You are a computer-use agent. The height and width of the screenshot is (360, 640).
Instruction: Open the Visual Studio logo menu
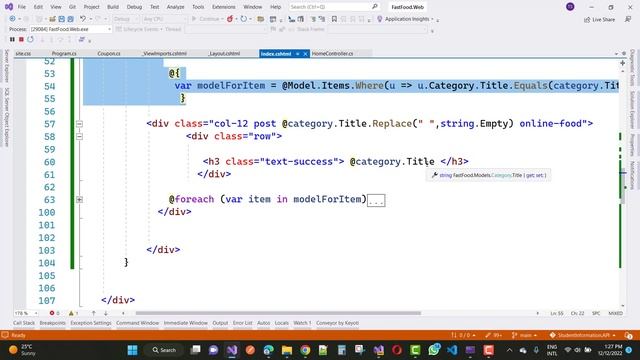(x=9, y=7)
